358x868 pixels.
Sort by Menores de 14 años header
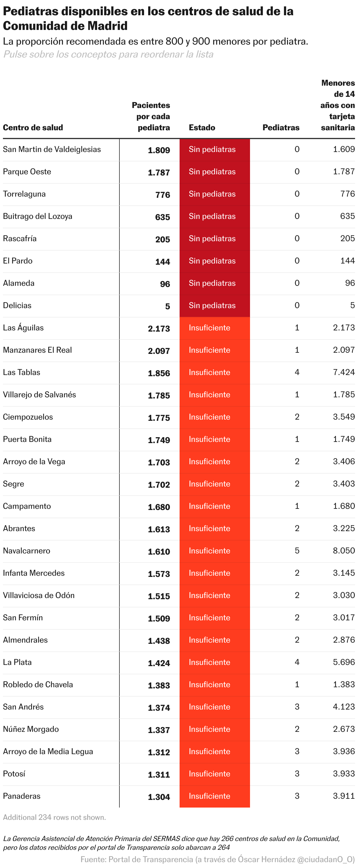click(337, 105)
